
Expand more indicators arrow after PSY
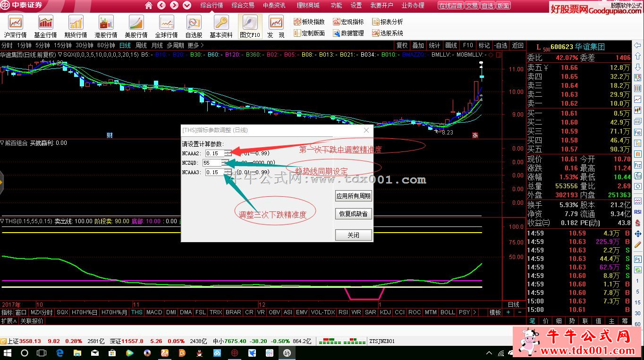point(474,312)
